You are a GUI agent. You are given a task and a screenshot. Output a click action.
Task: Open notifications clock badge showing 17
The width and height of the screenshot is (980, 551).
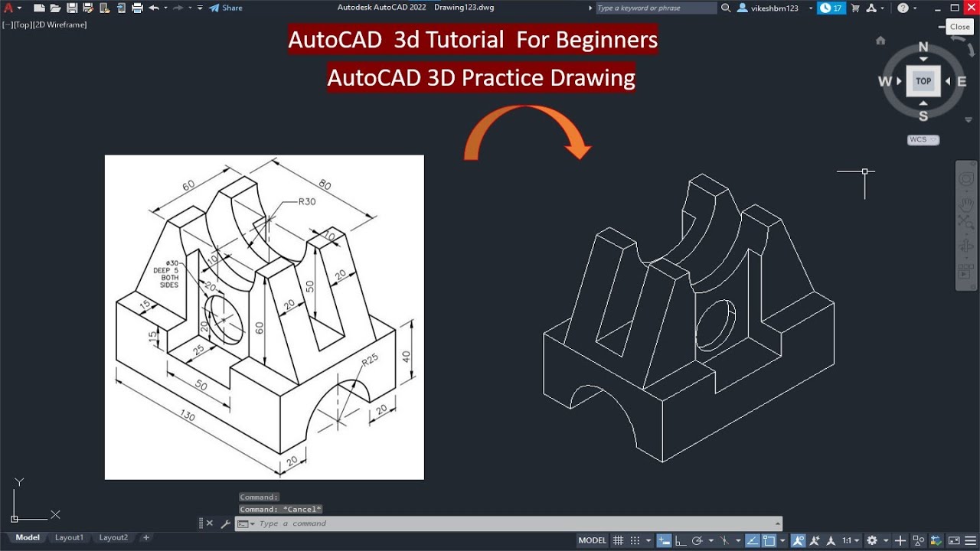(831, 8)
